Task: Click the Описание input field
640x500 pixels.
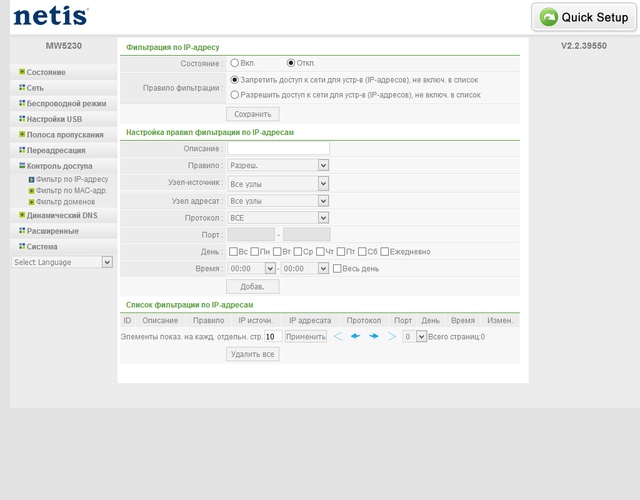Action: click(278, 148)
